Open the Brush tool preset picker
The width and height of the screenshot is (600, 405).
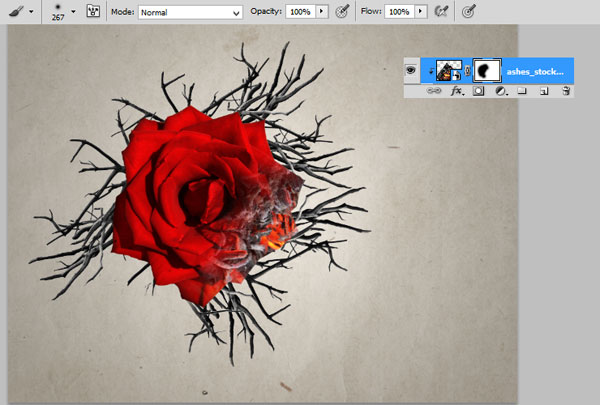pos(20,12)
